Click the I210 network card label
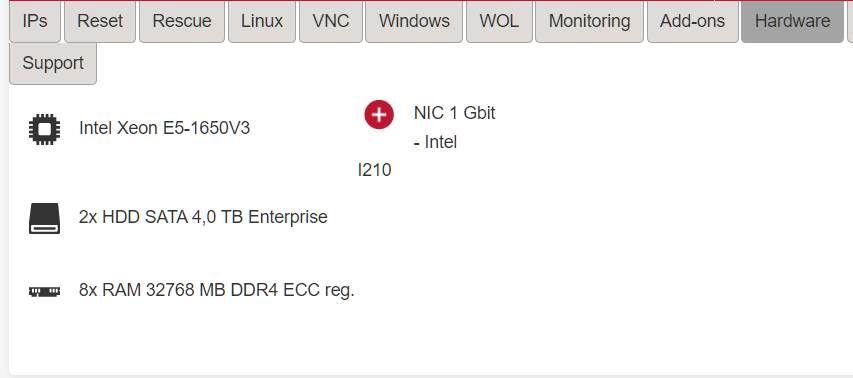Image resolution: width=853 pixels, height=378 pixels. pos(374,170)
